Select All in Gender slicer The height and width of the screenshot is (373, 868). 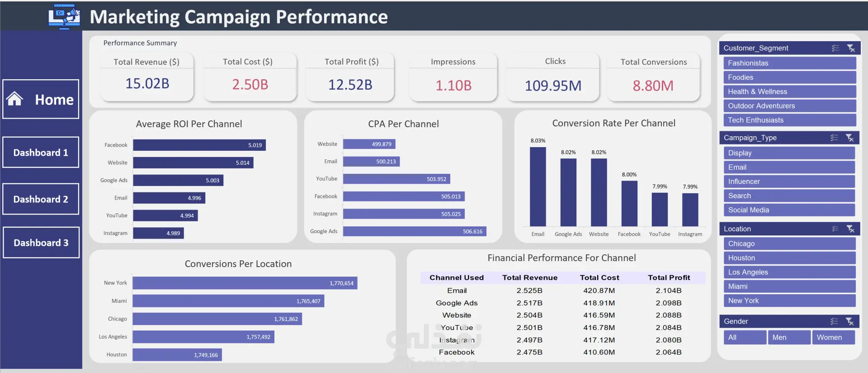pyautogui.click(x=745, y=337)
